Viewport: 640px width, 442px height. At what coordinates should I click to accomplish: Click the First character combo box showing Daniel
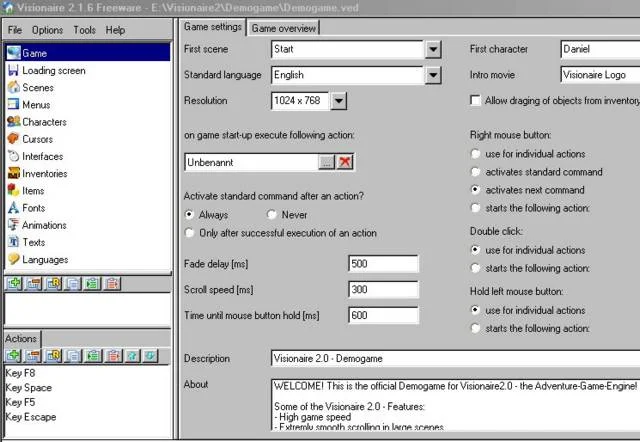tap(600, 49)
